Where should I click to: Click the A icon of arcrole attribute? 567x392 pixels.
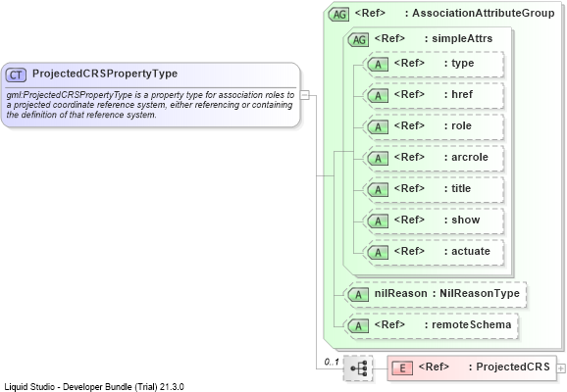tap(378, 159)
